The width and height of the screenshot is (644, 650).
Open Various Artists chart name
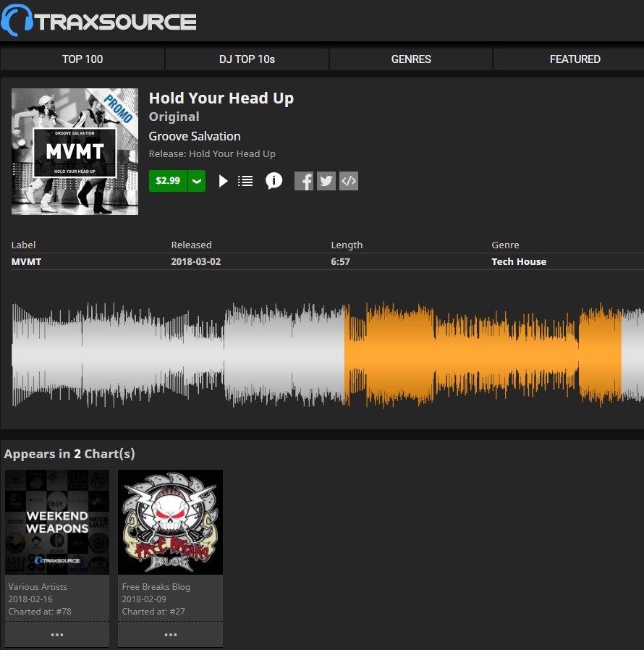tap(38, 586)
